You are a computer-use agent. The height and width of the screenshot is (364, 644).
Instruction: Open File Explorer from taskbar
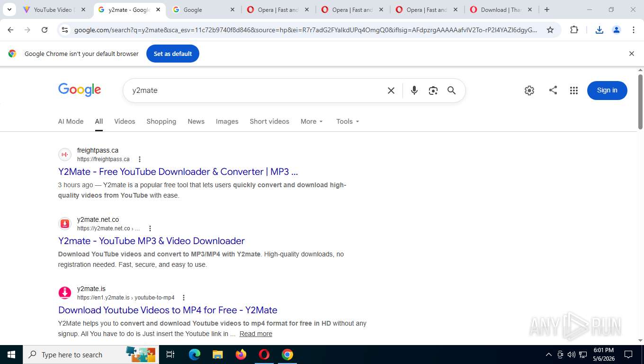point(217,355)
